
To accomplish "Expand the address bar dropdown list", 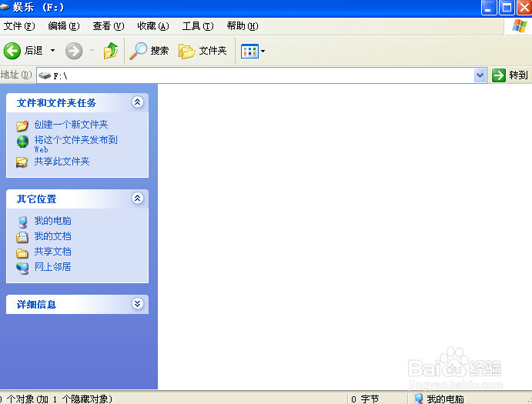I will [480, 75].
